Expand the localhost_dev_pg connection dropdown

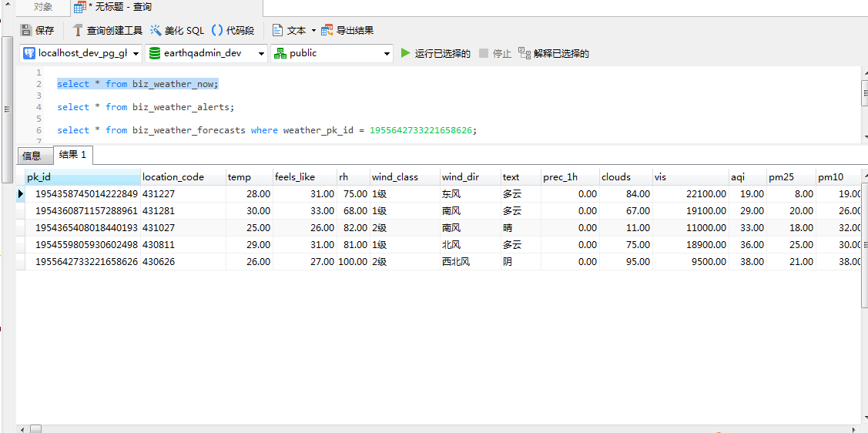click(x=136, y=54)
